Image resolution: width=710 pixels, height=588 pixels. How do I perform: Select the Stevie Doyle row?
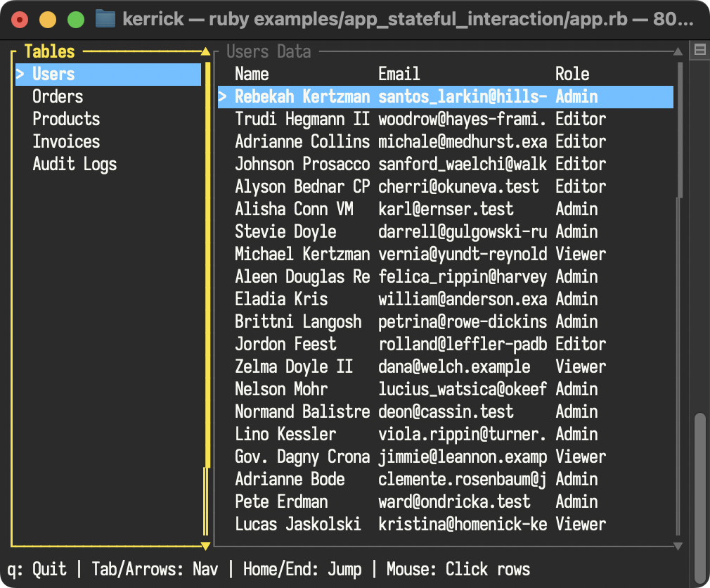[446, 232]
